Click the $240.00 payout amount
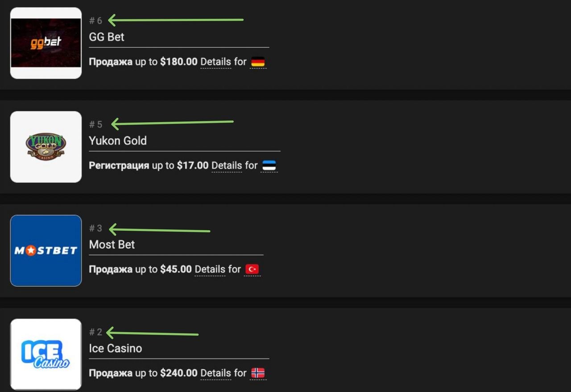 tap(178, 373)
